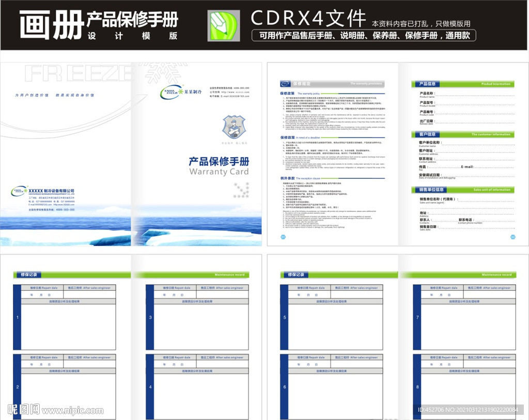
Task: Click the blue number 5 record bar
Action: click(x=285, y=317)
